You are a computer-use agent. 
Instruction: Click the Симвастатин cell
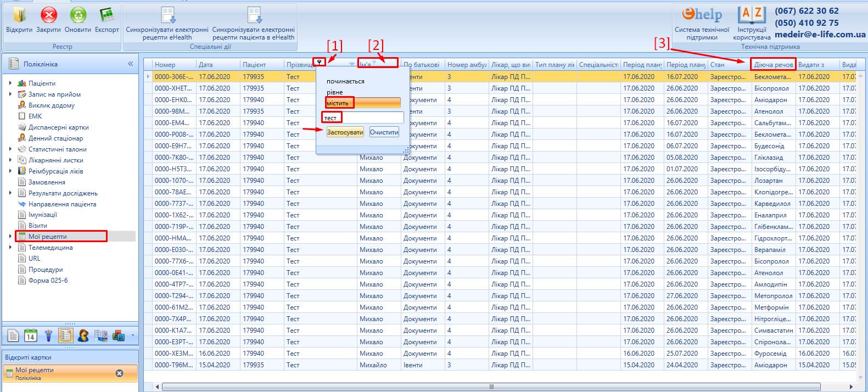click(x=774, y=331)
